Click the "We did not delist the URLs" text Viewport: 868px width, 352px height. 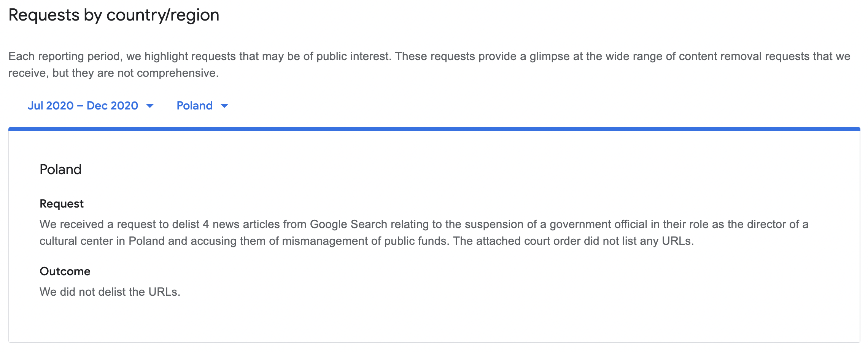click(110, 292)
